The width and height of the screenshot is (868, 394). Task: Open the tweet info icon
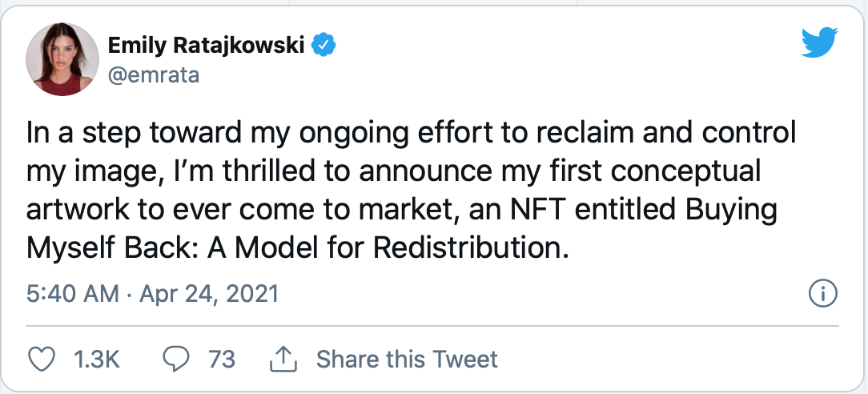point(823,294)
